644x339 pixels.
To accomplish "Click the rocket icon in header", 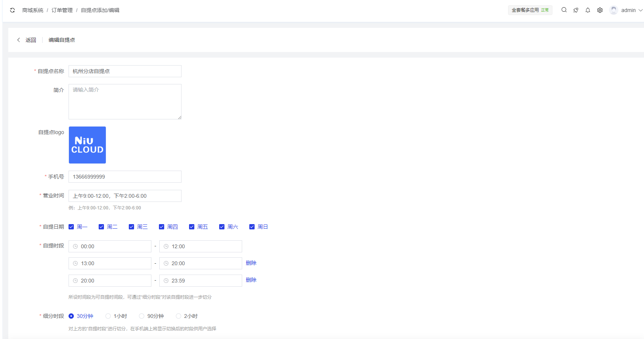I will [576, 10].
